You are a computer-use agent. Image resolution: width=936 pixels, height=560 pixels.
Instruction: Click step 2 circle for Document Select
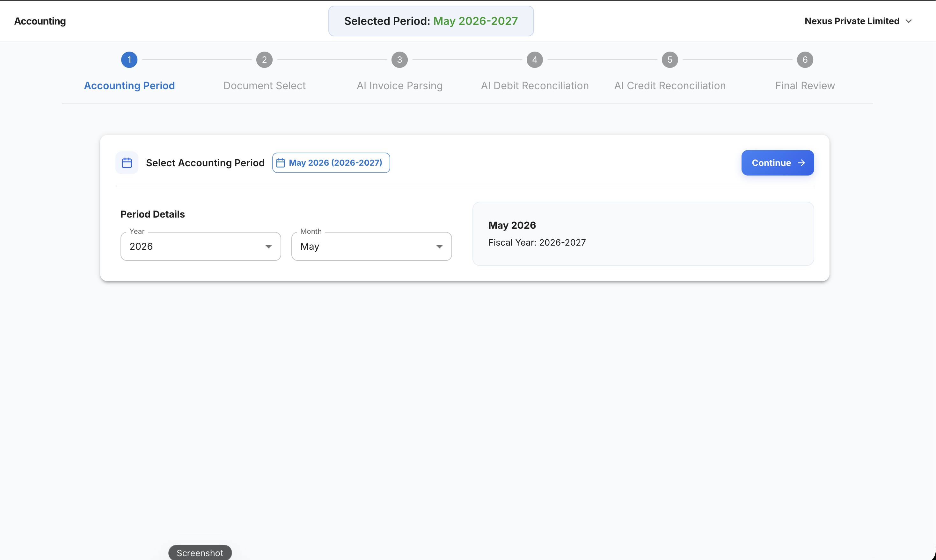pyautogui.click(x=264, y=60)
